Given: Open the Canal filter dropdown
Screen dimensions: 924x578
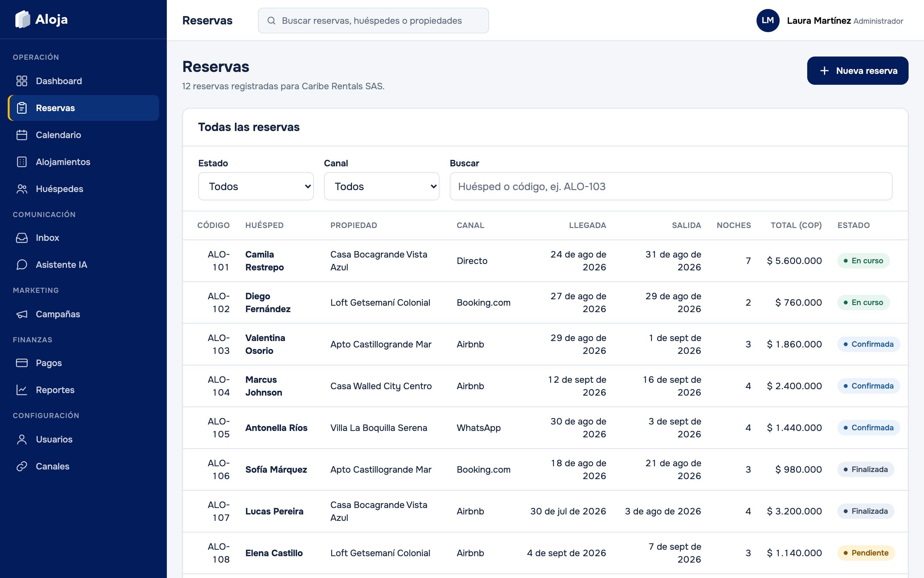Looking at the screenshot, I should point(382,186).
